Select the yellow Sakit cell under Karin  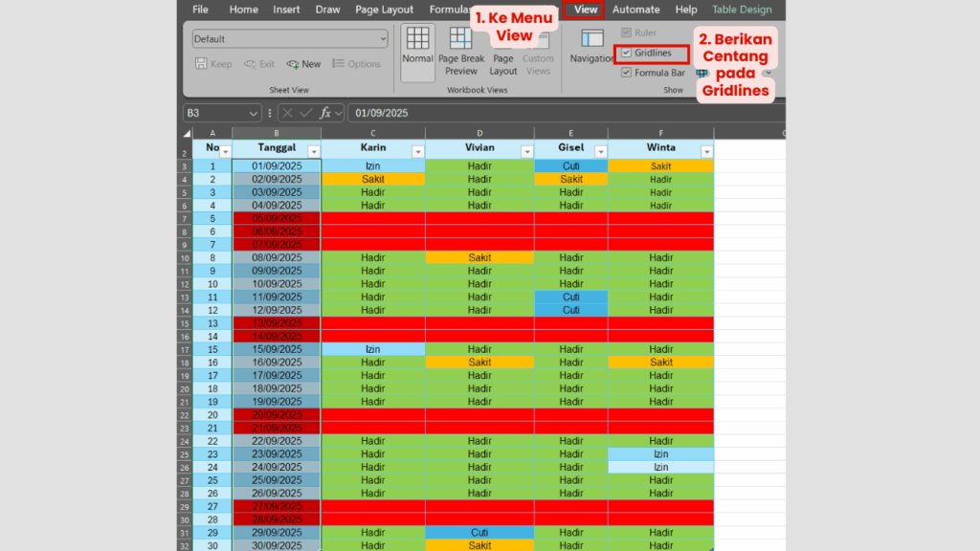click(x=373, y=178)
